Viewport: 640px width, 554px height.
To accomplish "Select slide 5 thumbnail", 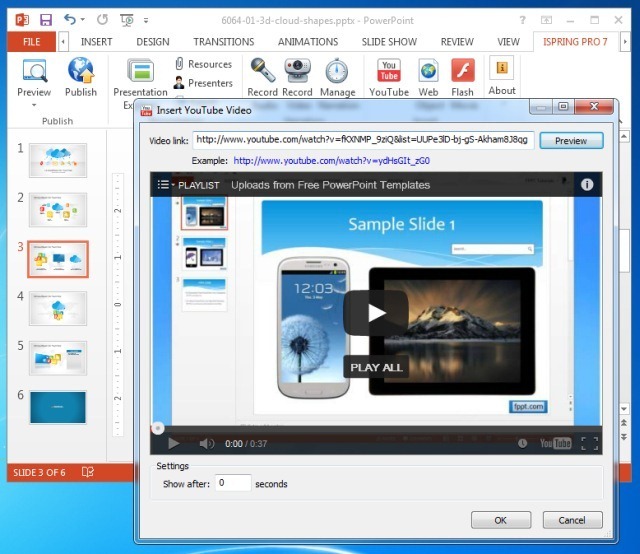I will click(58, 358).
